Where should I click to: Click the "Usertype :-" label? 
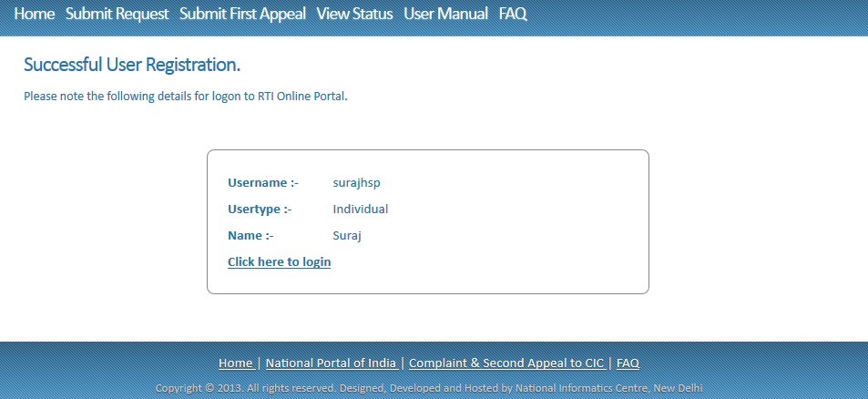coord(260,210)
